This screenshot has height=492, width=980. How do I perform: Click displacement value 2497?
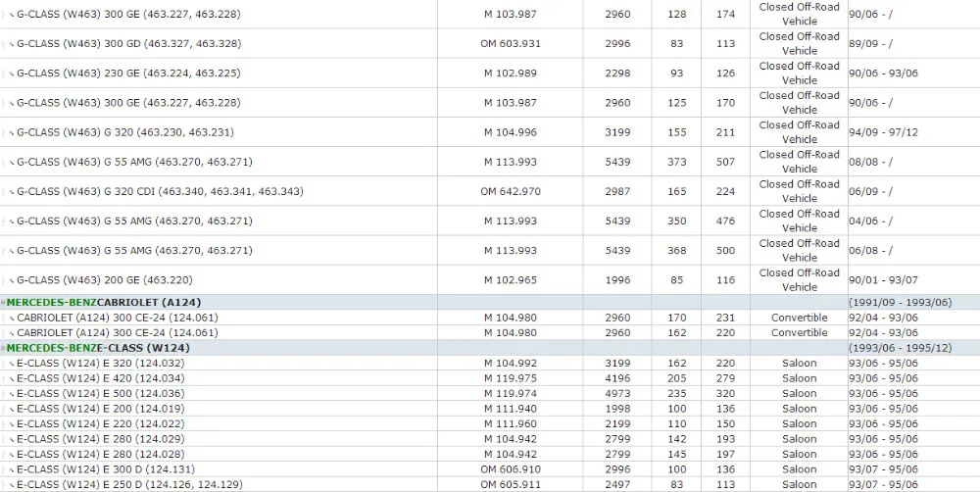(617, 484)
